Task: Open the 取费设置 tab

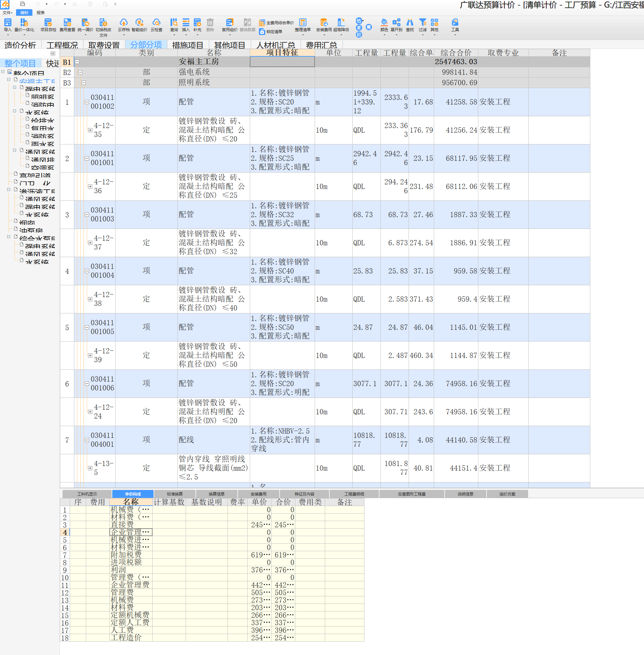Action: point(104,45)
